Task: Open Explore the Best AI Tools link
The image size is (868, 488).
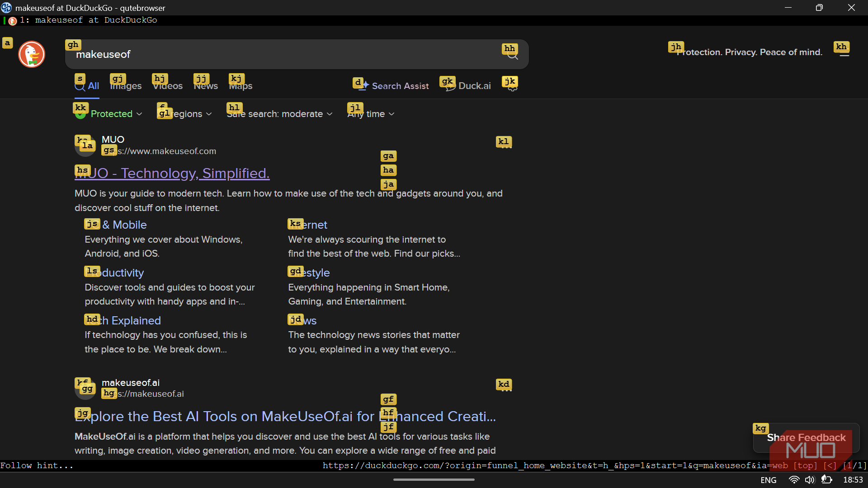Action: pos(285,416)
